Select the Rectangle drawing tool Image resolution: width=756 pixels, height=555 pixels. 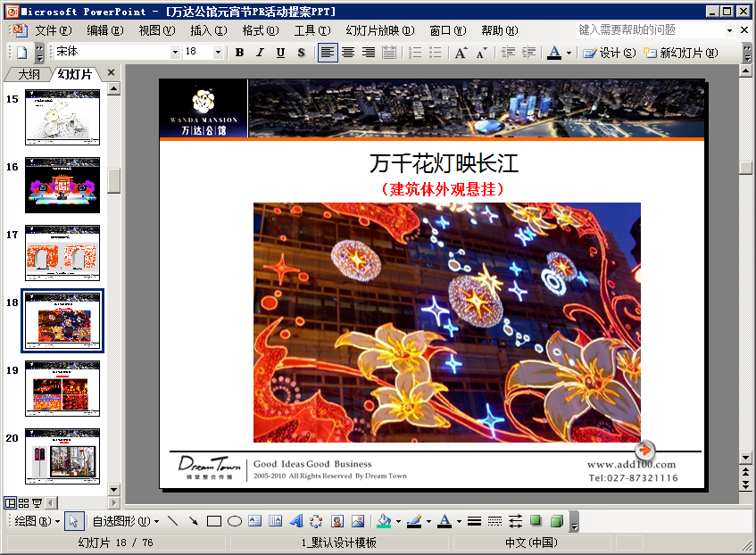[x=214, y=521]
